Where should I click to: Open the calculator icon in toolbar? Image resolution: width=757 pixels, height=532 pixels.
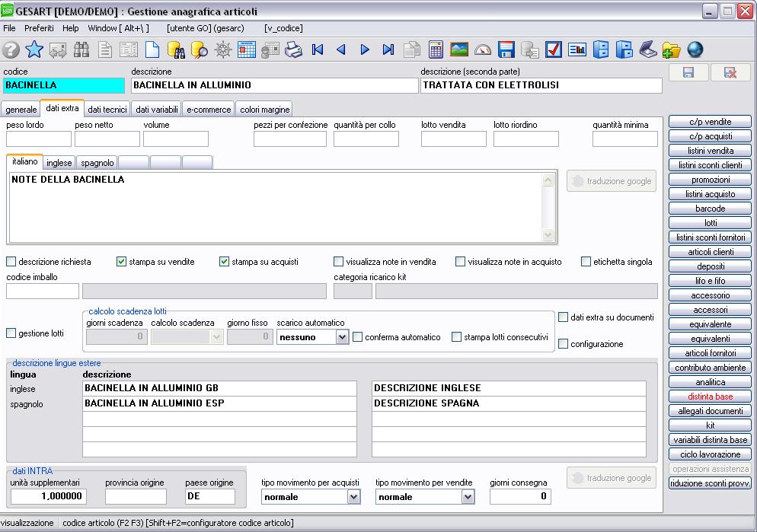click(x=436, y=50)
